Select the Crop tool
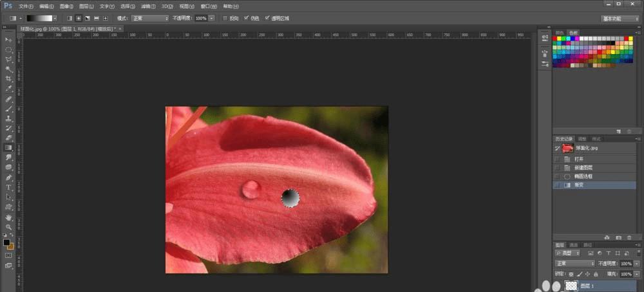The width and height of the screenshot is (644, 292). click(9, 78)
